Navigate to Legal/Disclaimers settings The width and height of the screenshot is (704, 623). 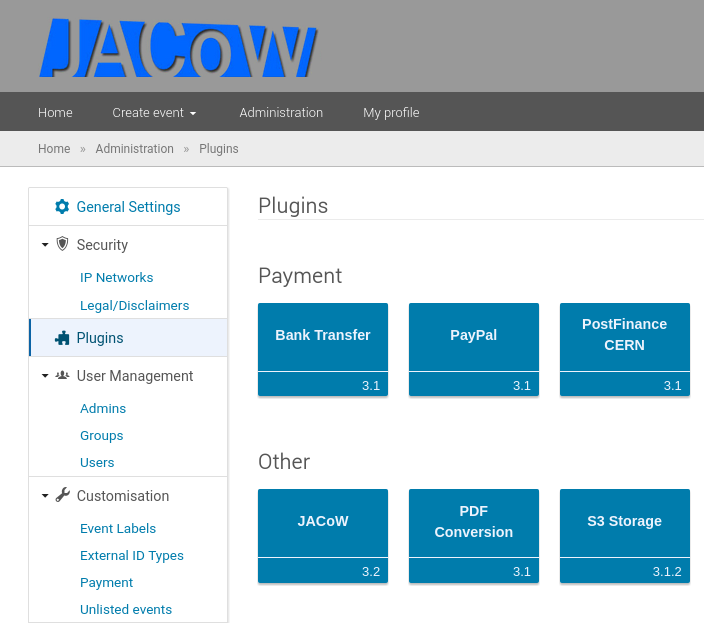point(134,305)
